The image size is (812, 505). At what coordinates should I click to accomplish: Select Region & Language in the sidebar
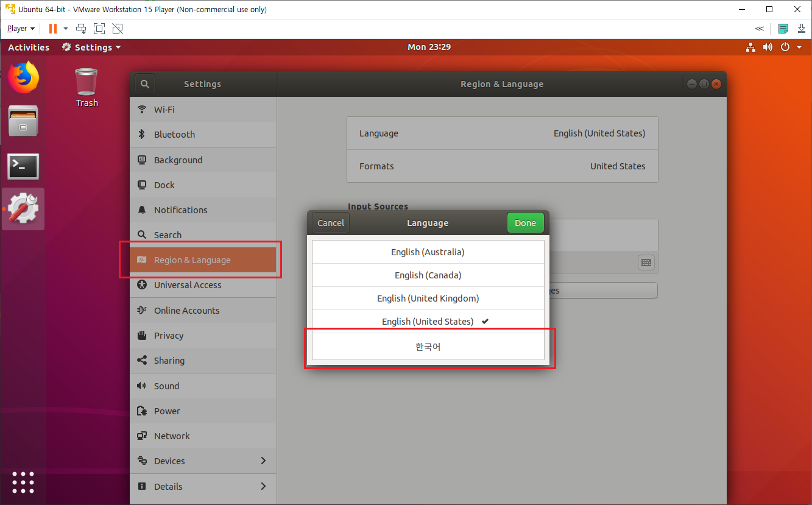[203, 260]
